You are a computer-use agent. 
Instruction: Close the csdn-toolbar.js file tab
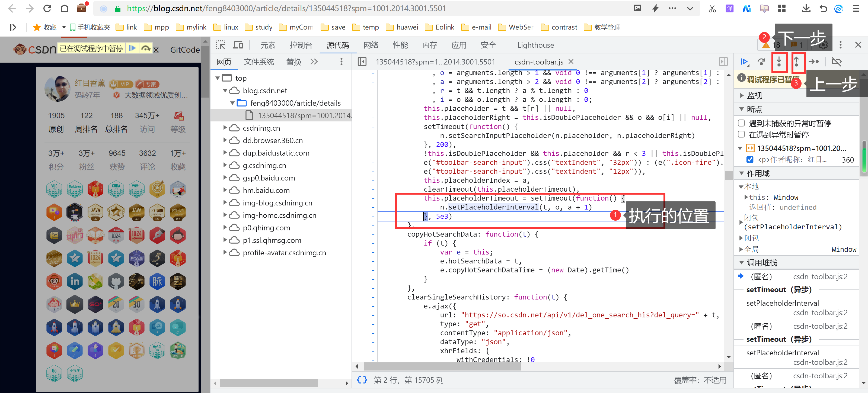pos(571,62)
